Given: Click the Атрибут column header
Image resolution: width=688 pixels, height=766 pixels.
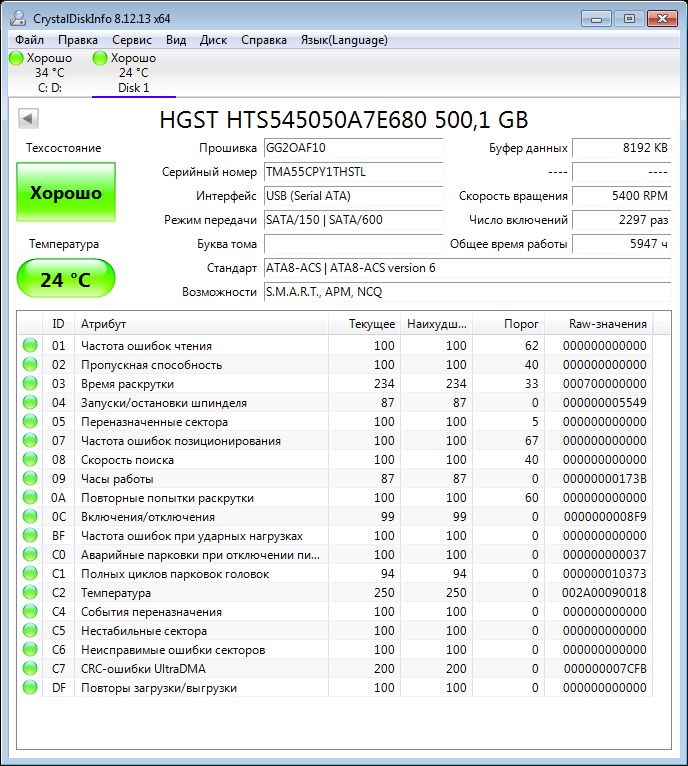Looking at the screenshot, I should coord(201,324).
